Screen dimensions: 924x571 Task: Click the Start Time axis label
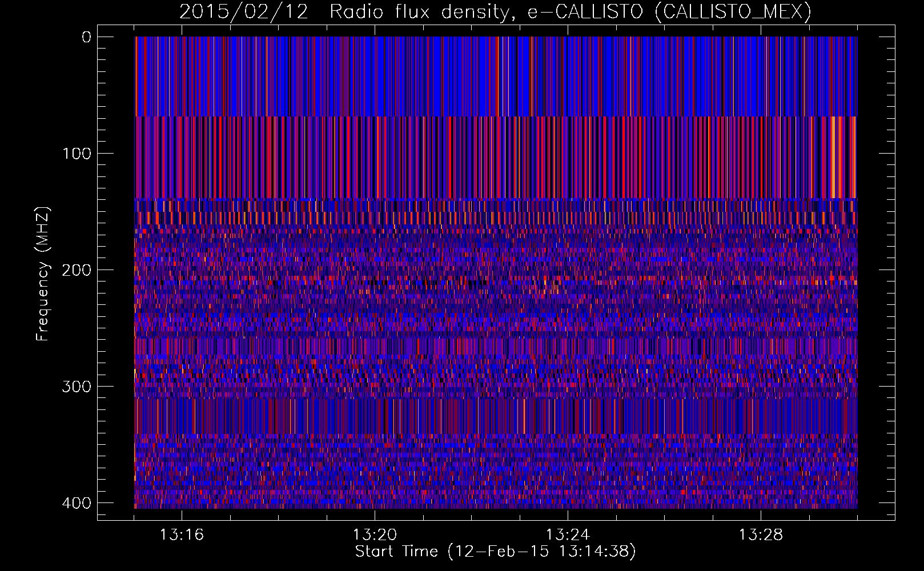tap(495, 552)
